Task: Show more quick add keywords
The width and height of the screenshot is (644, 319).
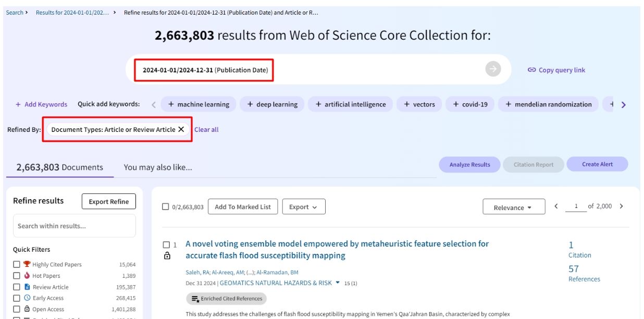Action: pos(624,104)
